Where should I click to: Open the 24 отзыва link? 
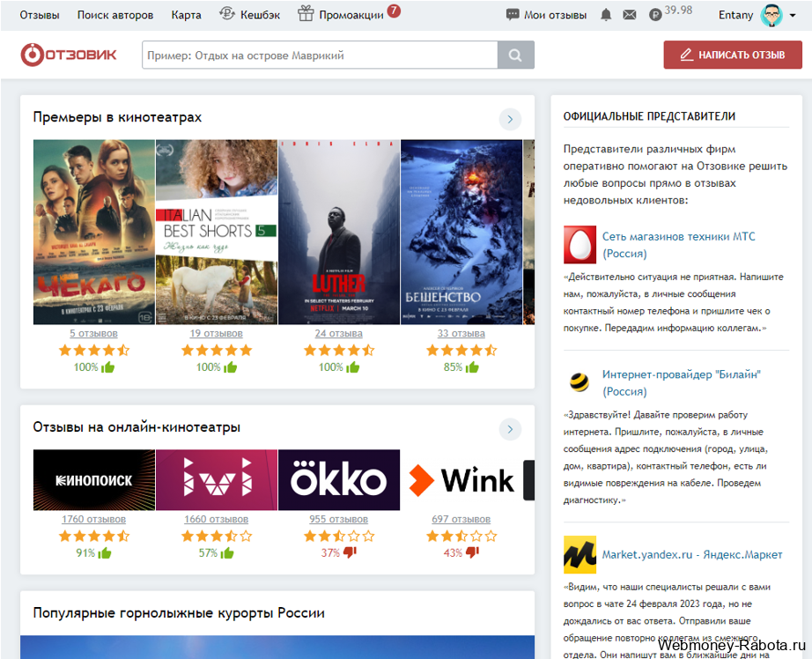click(339, 333)
